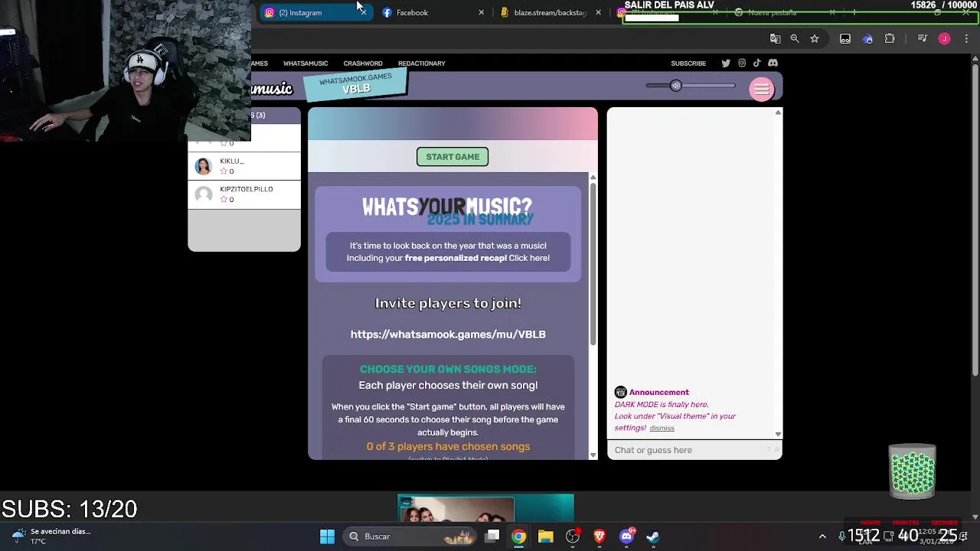Open the clock-like app icon with red badge on taskbar
Screen dimensions: 980x551
pyautogui.click(x=573, y=536)
